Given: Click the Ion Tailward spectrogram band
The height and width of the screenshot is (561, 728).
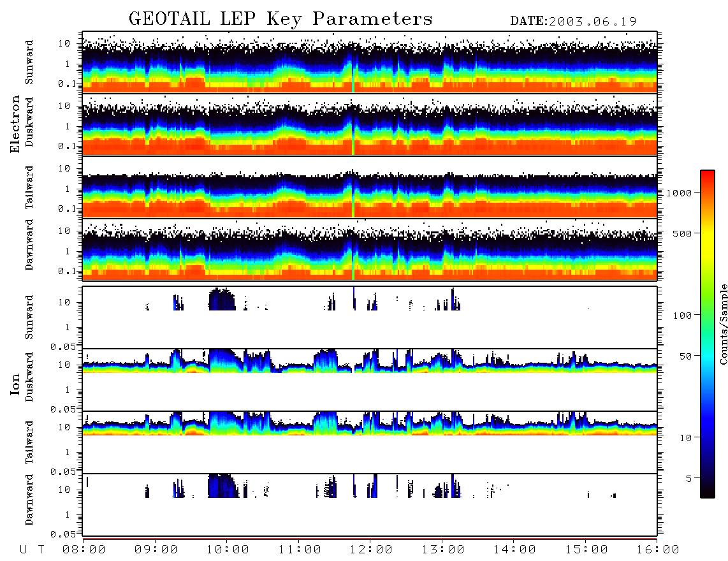Looking at the screenshot, I should [370, 423].
